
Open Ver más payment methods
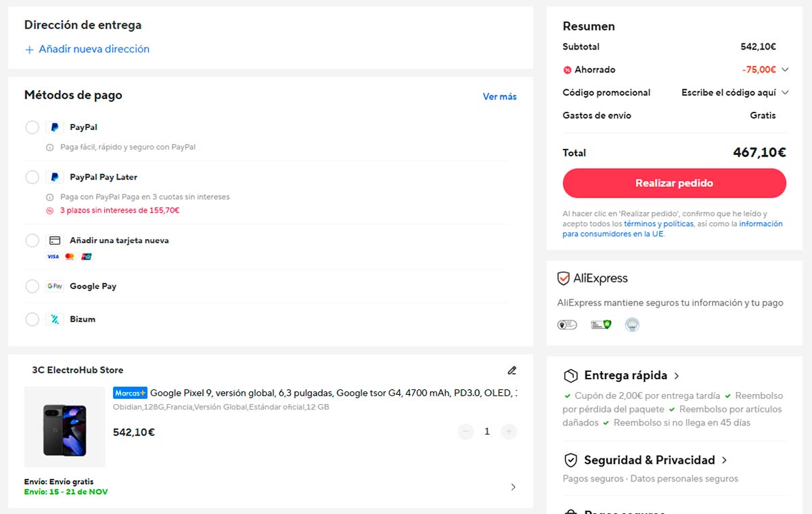point(499,96)
